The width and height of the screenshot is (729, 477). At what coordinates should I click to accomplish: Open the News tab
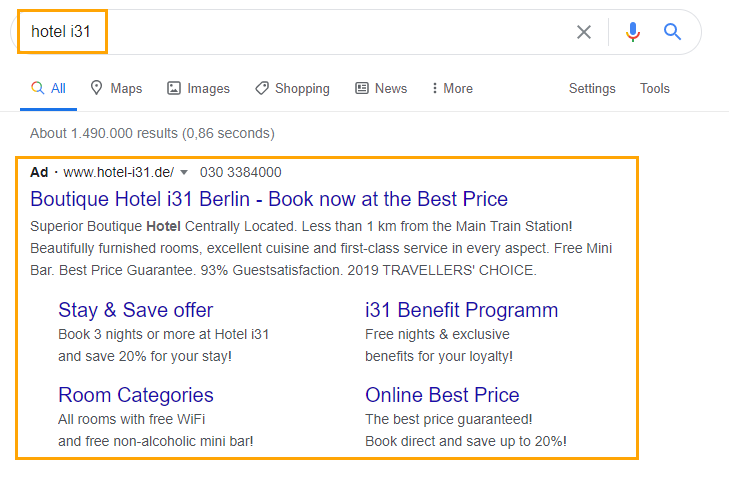click(381, 88)
